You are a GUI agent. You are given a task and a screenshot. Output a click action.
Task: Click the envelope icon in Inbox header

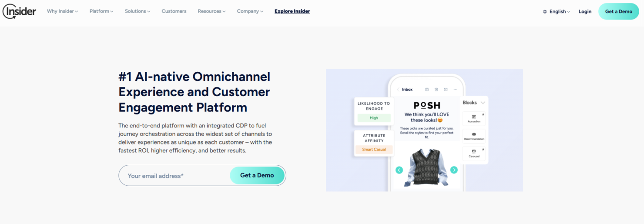446,90
